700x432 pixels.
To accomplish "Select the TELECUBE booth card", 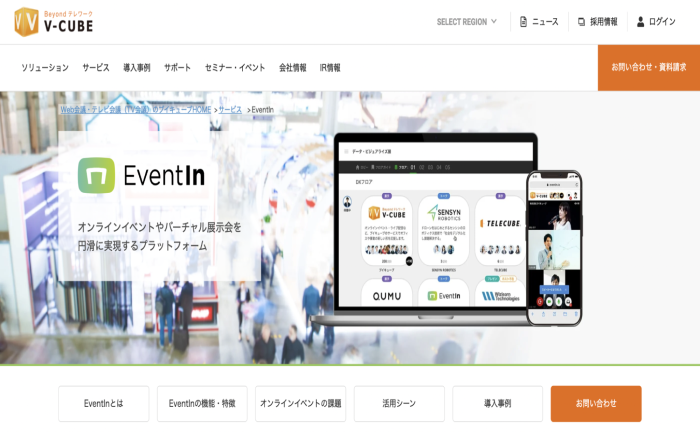I will pyautogui.click(x=500, y=231).
